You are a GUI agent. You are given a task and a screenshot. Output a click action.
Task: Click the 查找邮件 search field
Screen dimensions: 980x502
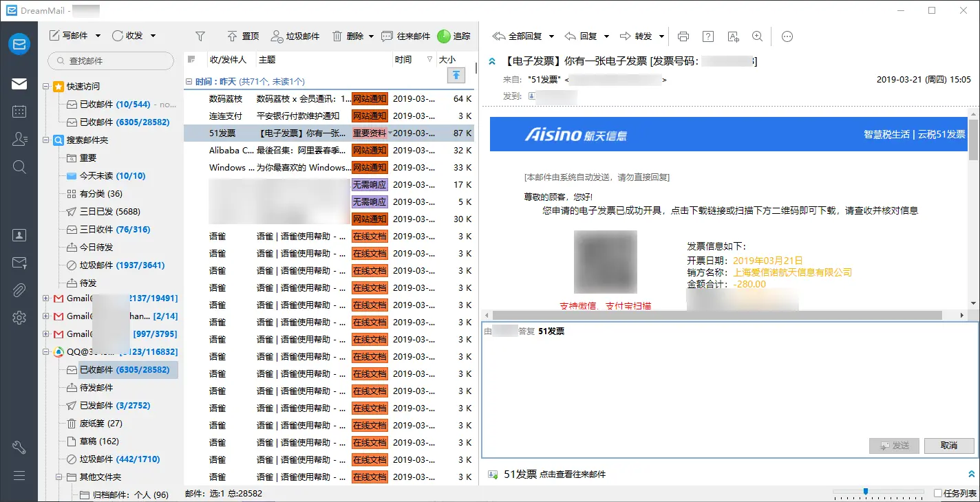pos(111,61)
